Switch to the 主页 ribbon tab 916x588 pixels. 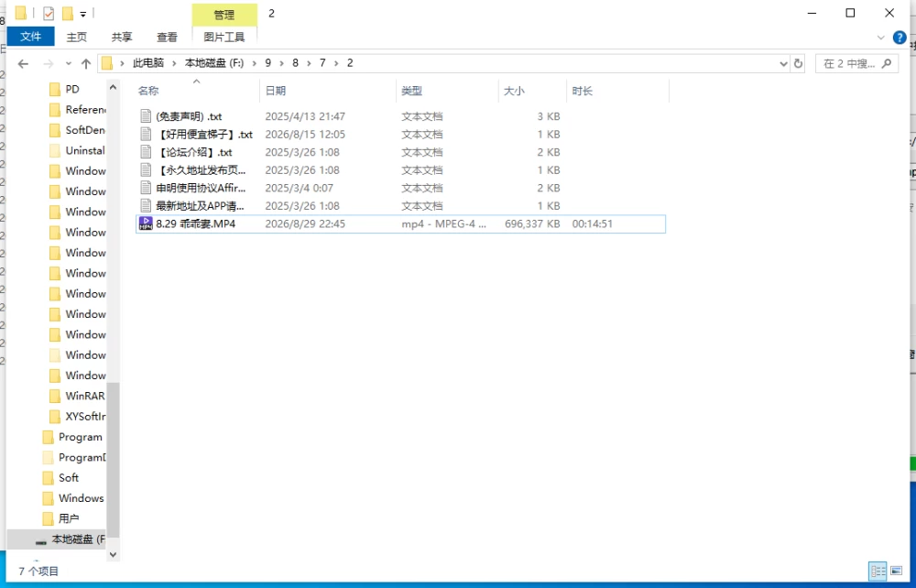tap(77, 37)
